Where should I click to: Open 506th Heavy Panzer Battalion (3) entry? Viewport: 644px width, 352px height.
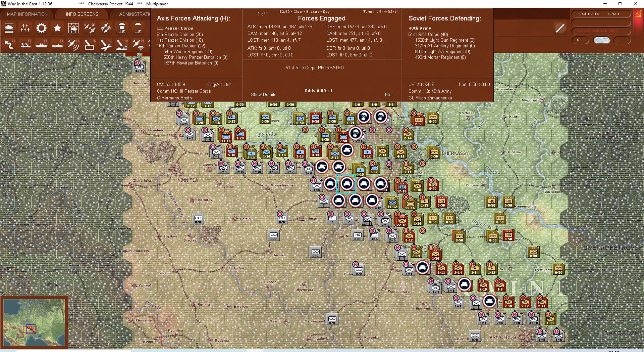point(195,57)
